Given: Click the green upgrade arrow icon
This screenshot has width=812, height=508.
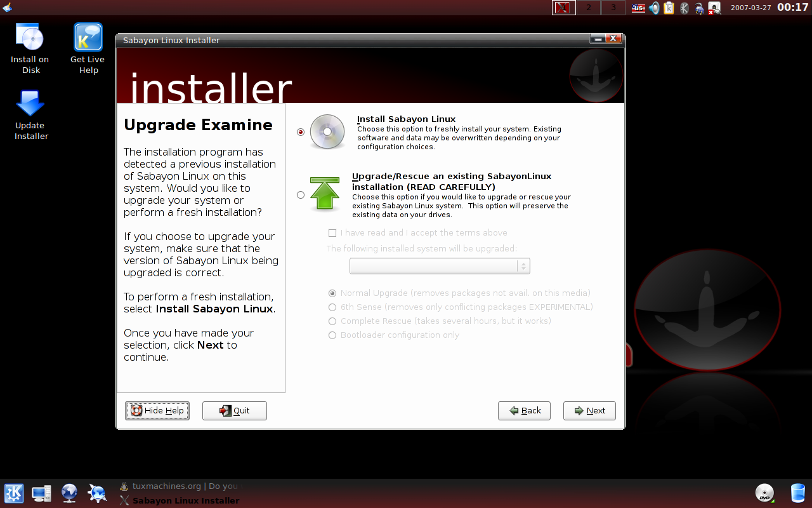Looking at the screenshot, I should (325, 194).
